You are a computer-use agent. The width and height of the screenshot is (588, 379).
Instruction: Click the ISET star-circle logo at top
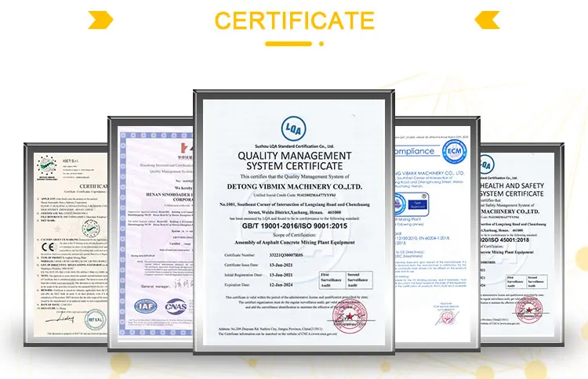click(x=47, y=166)
